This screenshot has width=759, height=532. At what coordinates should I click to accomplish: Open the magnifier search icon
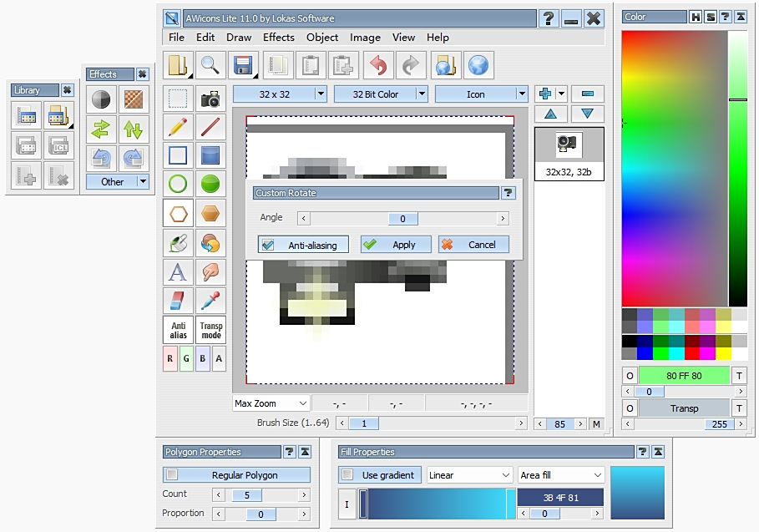210,65
